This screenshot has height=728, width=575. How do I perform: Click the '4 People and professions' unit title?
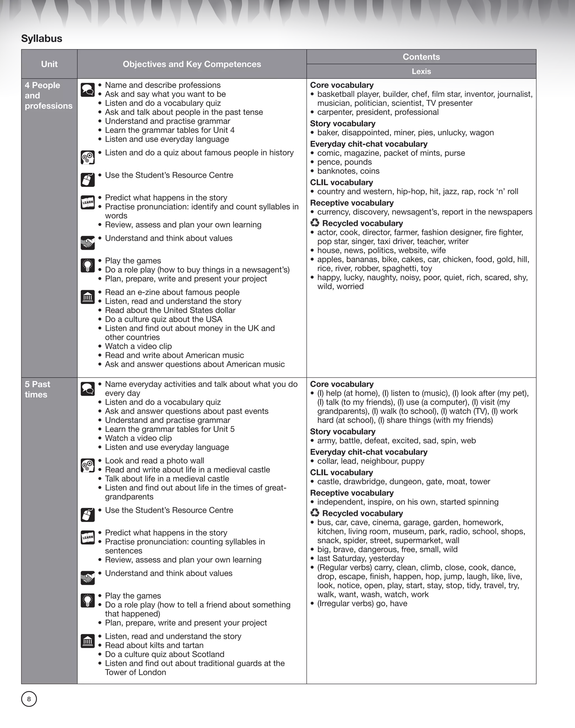[x=49, y=96]
